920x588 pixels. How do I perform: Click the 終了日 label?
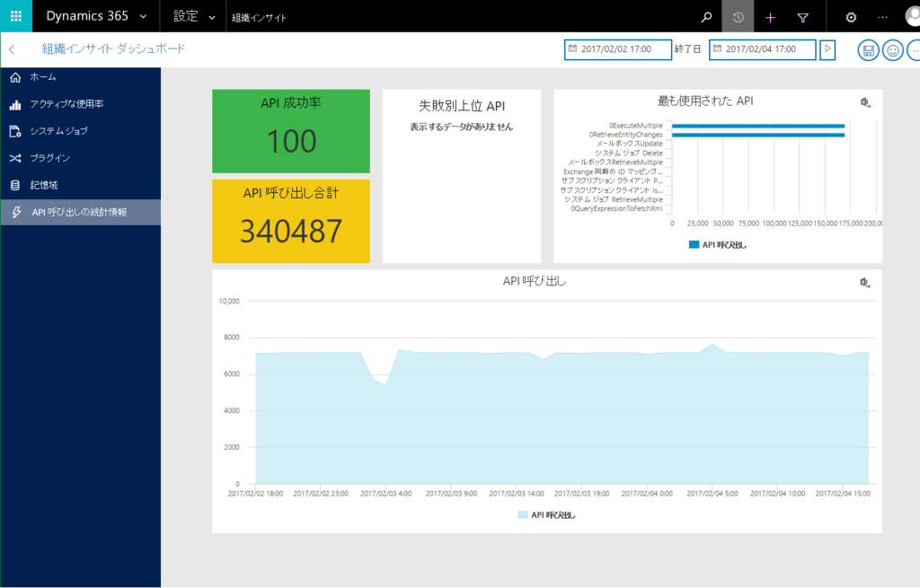(x=687, y=49)
